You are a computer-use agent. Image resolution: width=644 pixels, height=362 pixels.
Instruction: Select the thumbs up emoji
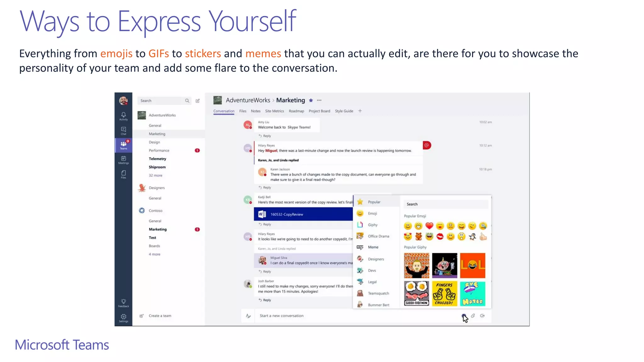483,237
